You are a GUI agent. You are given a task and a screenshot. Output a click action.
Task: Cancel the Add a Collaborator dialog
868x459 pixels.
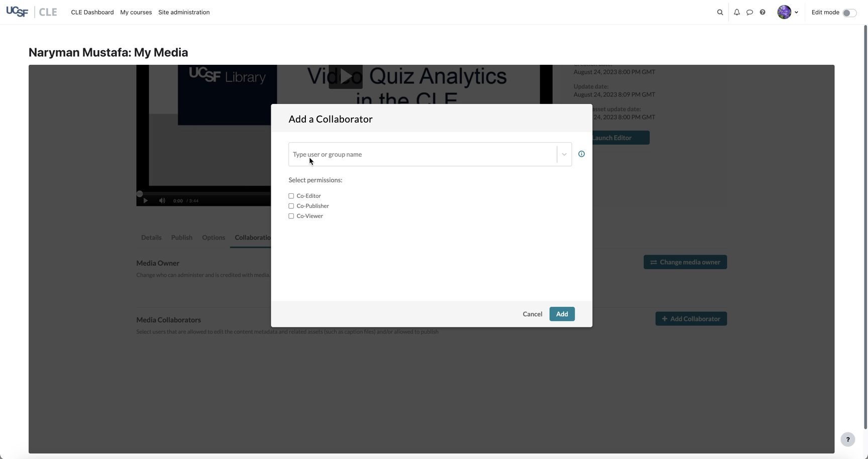[x=532, y=314]
